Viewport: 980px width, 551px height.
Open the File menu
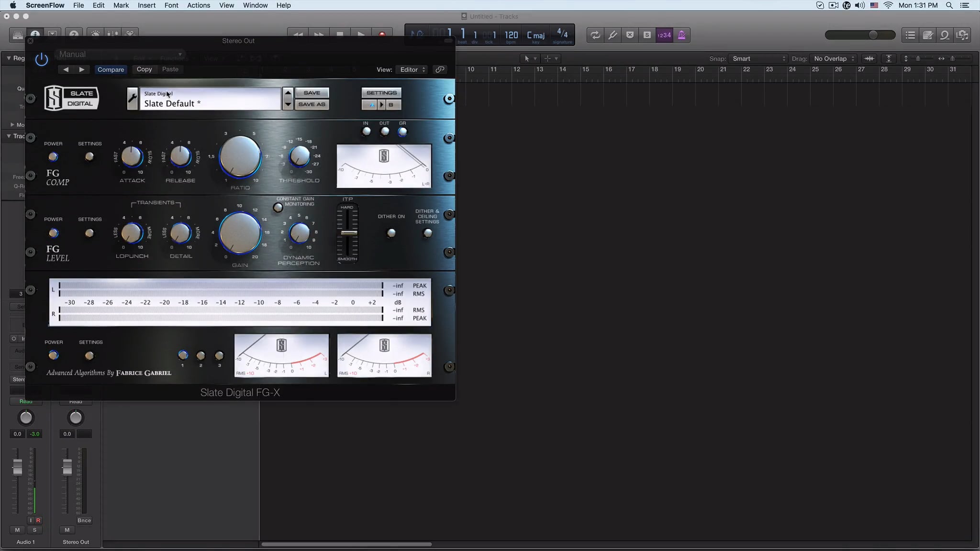point(78,5)
